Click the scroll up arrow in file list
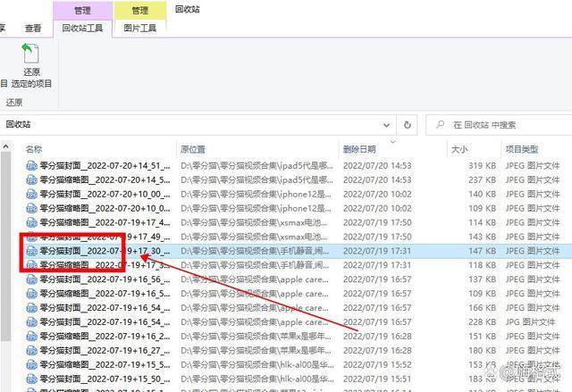 tap(6, 146)
